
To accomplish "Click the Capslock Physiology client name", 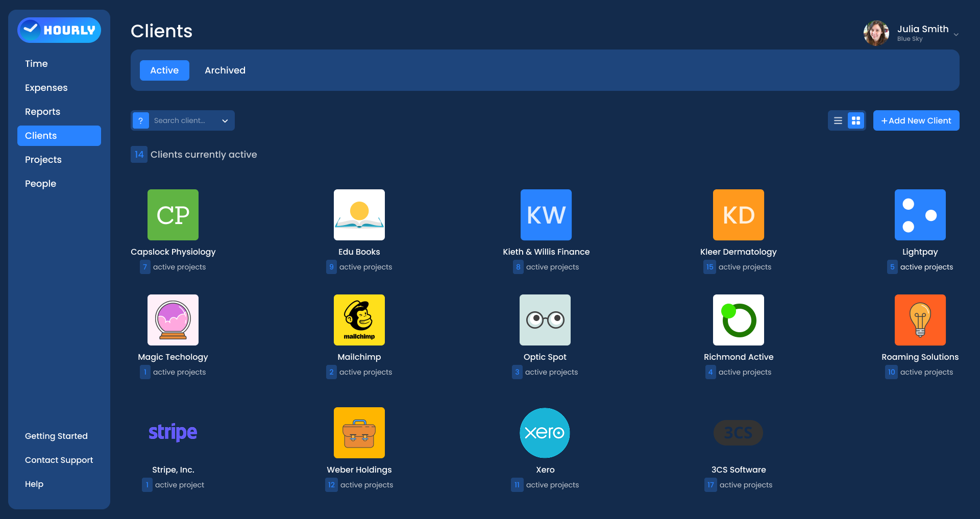I will pos(173,252).
